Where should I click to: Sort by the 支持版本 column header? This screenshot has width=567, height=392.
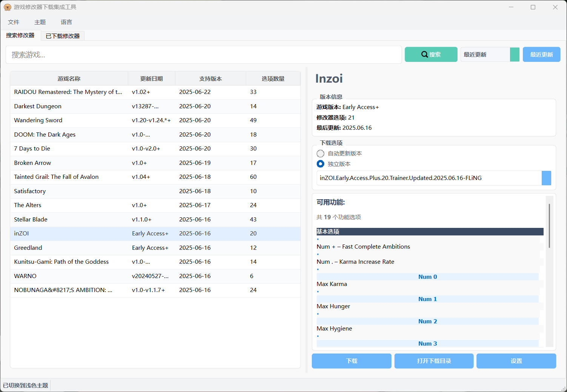coord(211,78)
